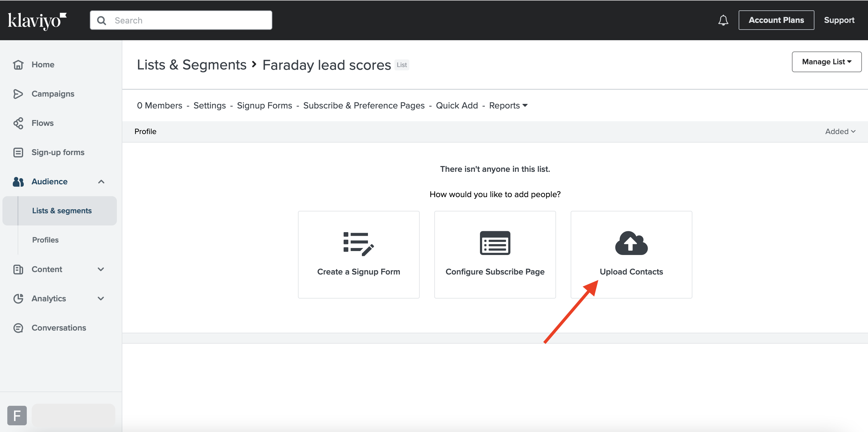868x432 pixels.
Task: Click the Conversations chat icon
Action: [18, 328]
